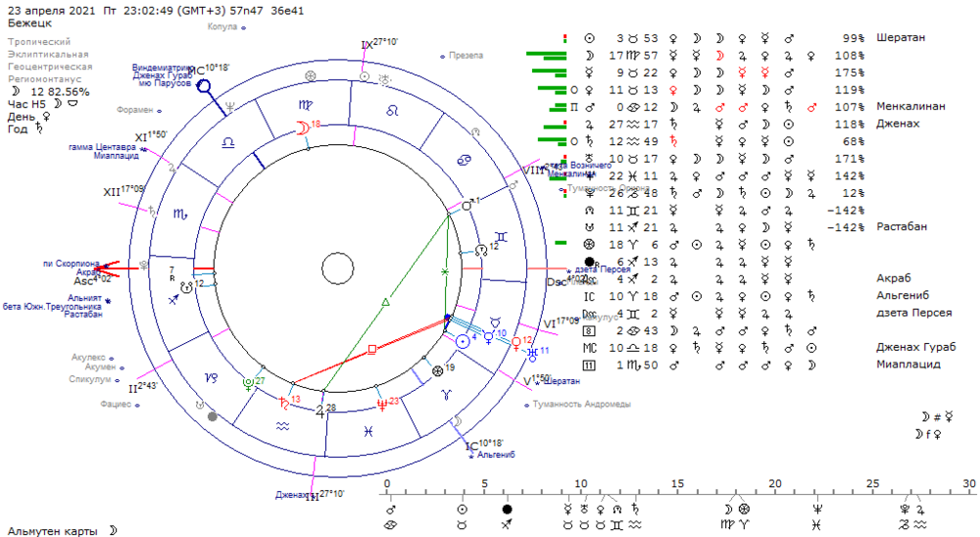
Task: Select the Фациес star label
Action: 116,405
